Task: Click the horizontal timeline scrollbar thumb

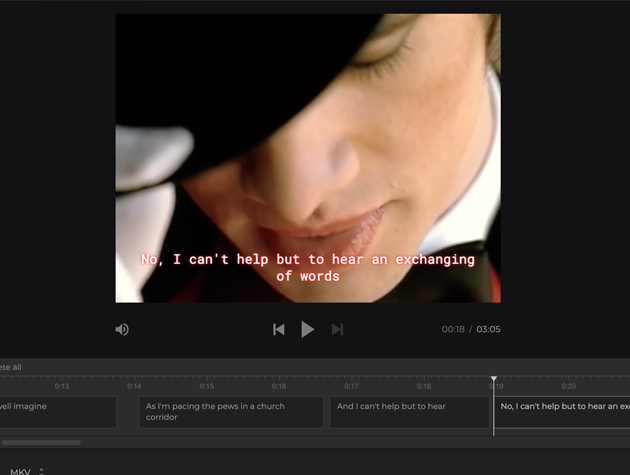Action: [x=41, y=442]
